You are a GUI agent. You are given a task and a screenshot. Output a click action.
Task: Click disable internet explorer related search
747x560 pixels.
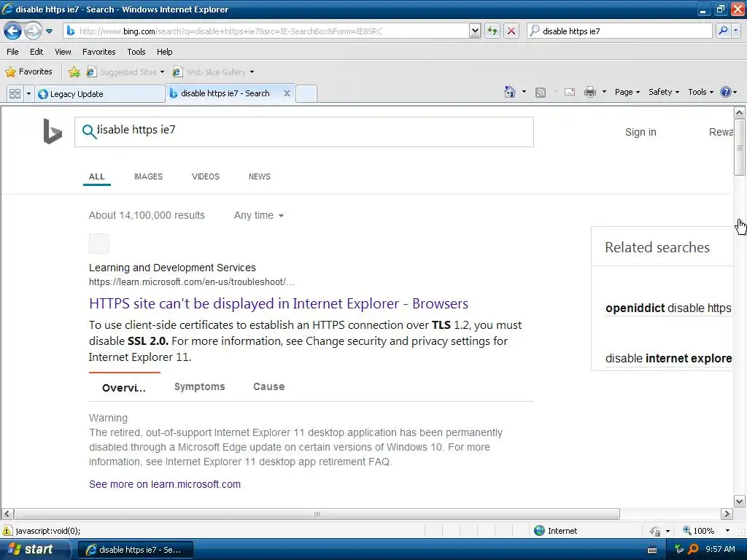[x=668, y=358]
